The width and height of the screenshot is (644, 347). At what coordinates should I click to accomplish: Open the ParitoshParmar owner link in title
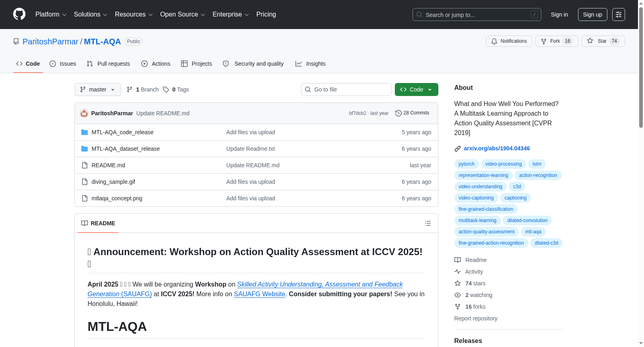50,42
